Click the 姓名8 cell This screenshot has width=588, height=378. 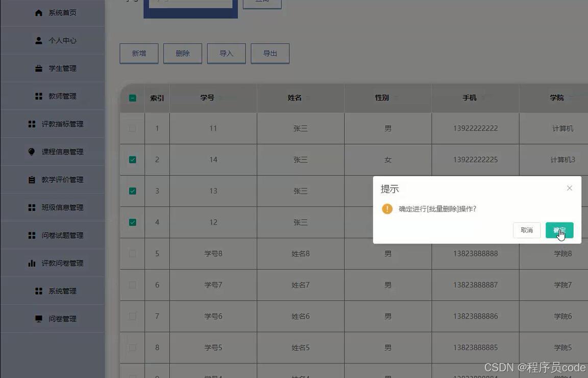[300, 254]
